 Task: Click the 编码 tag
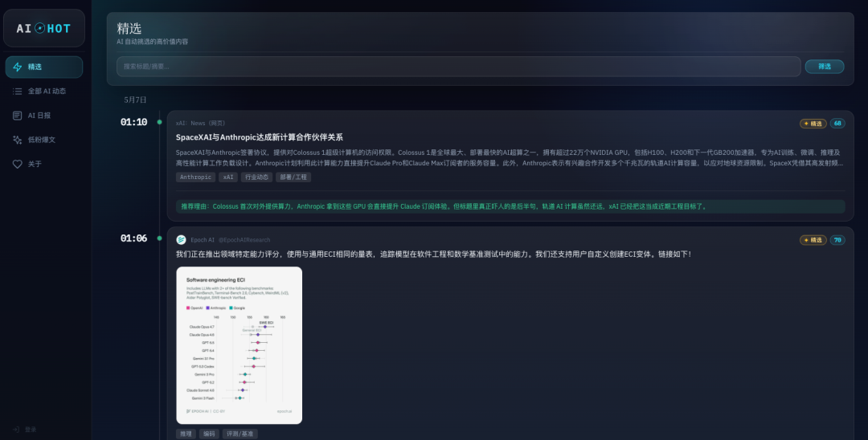(x=209, y=434)
